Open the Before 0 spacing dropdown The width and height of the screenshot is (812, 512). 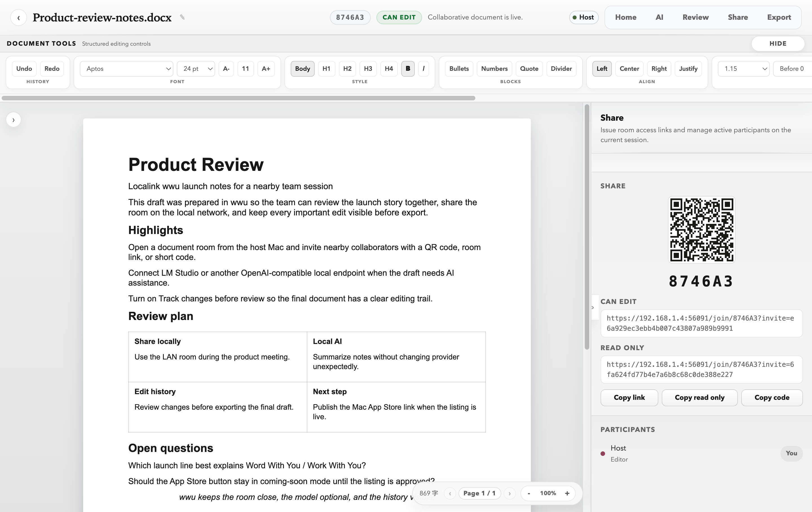(x=793, y=69)
